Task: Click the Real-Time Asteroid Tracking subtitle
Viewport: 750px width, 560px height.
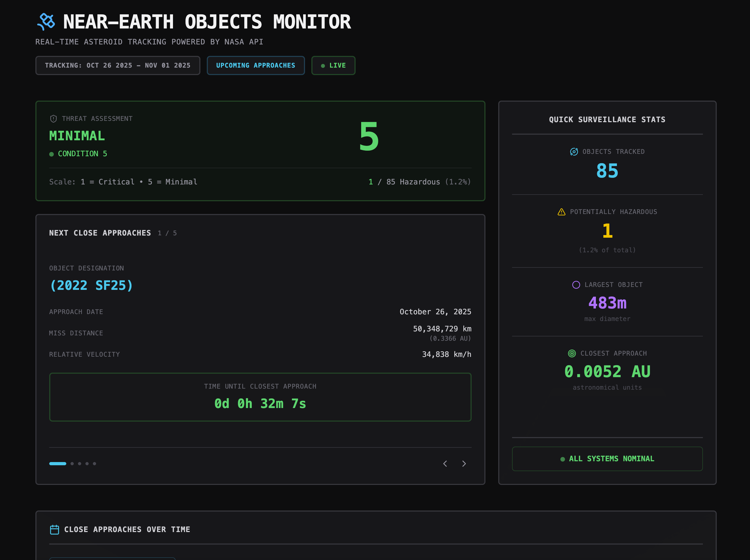Action: point(149,42)
